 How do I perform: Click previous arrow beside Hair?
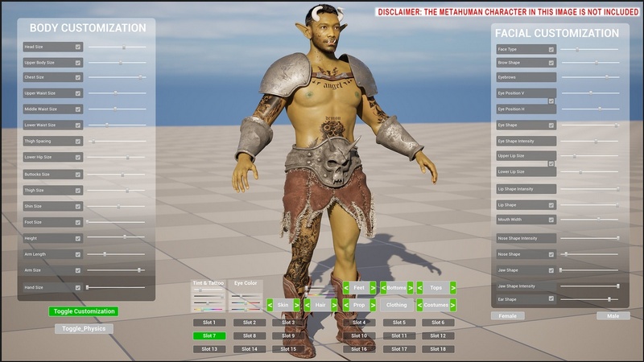pyautogui.click(x=308, y=305)
